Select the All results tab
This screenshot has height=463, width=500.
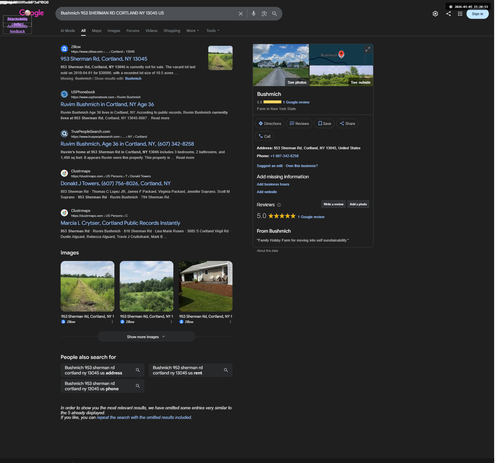coord(83,31)
